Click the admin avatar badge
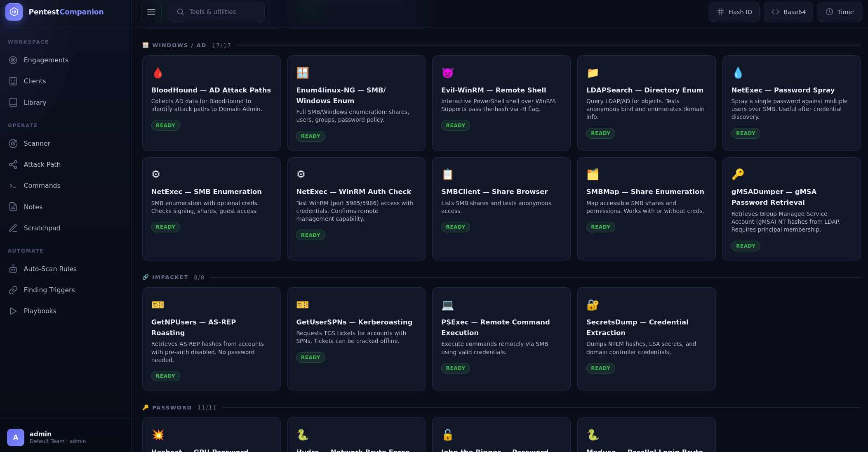This screenshot has height=452, width=868. 16,438
